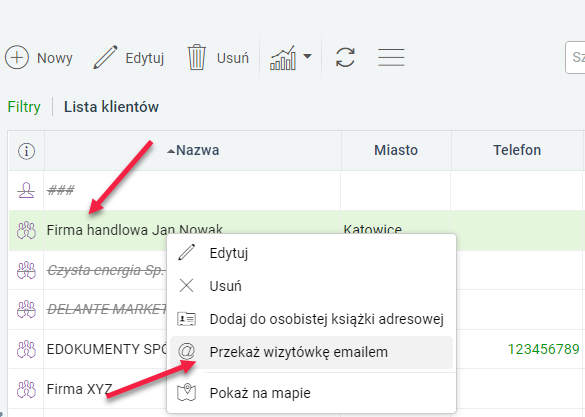This screenshot has height=417, width=585.
Task: Click the Nowy plus circle icon
Action: tap(17, 57)
